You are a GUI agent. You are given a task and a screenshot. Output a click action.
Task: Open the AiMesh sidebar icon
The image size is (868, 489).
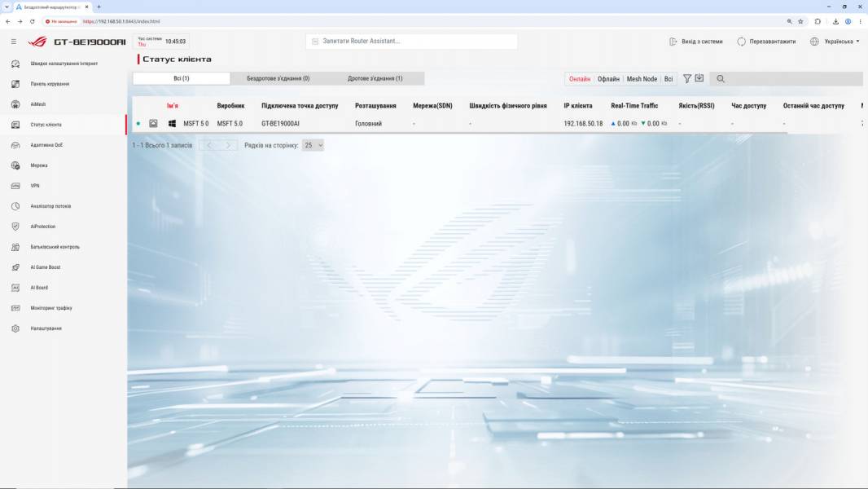15,104
